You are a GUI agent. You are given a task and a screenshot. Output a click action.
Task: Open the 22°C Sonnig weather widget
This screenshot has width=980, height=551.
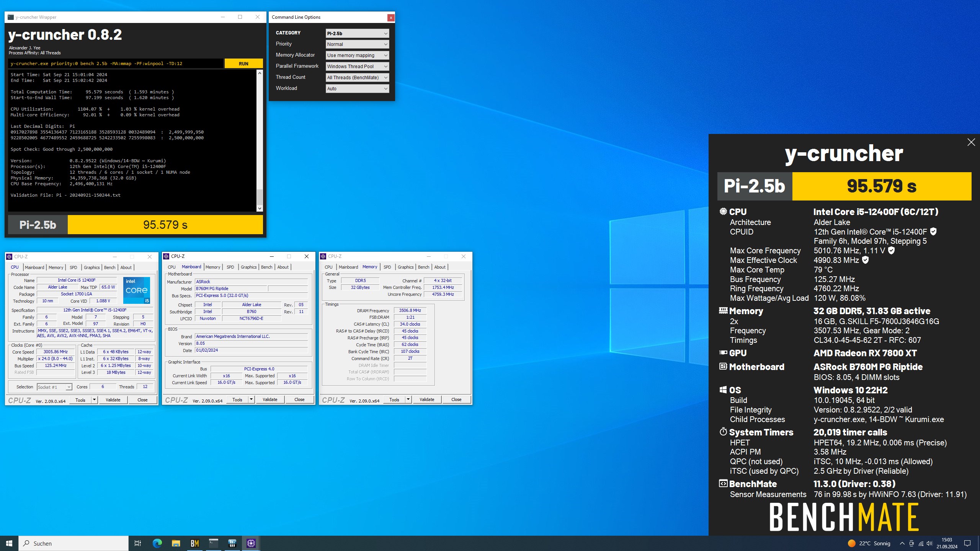click(x=869, y=543)
